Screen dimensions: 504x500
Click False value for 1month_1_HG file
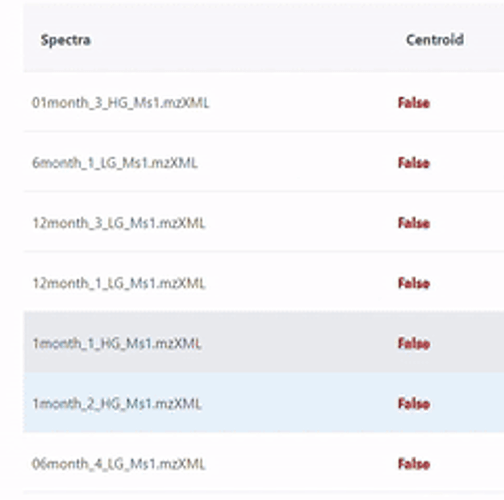tap(414, 343)
